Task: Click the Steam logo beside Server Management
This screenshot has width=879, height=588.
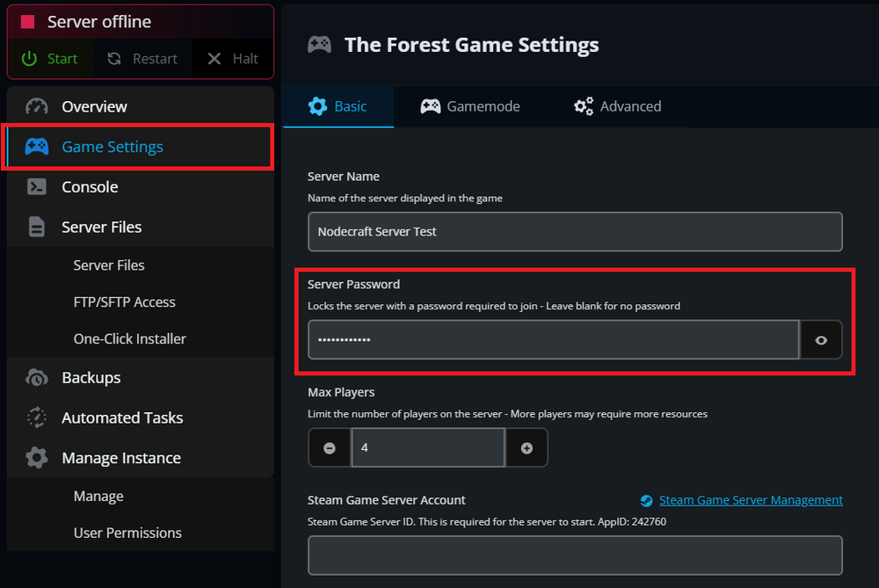Action: tap(646, 499)
